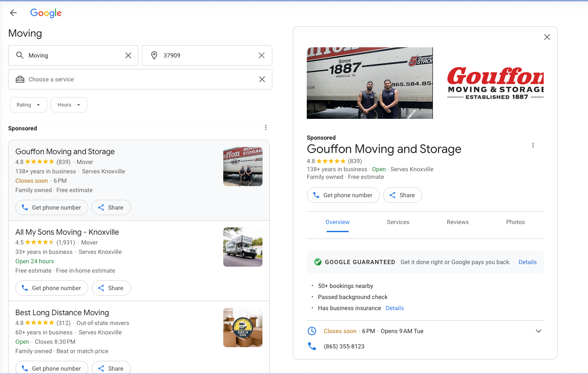Click the magnifier search icon beside Moving

point(20,55)
